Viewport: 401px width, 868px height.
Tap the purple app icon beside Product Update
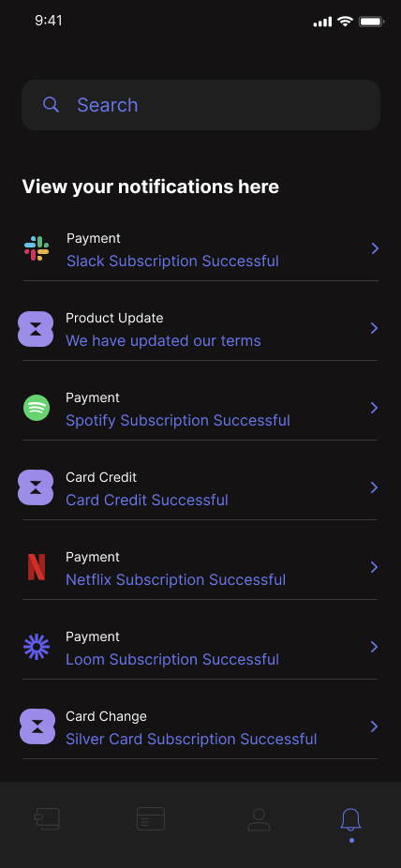click(x=36, y=329)
